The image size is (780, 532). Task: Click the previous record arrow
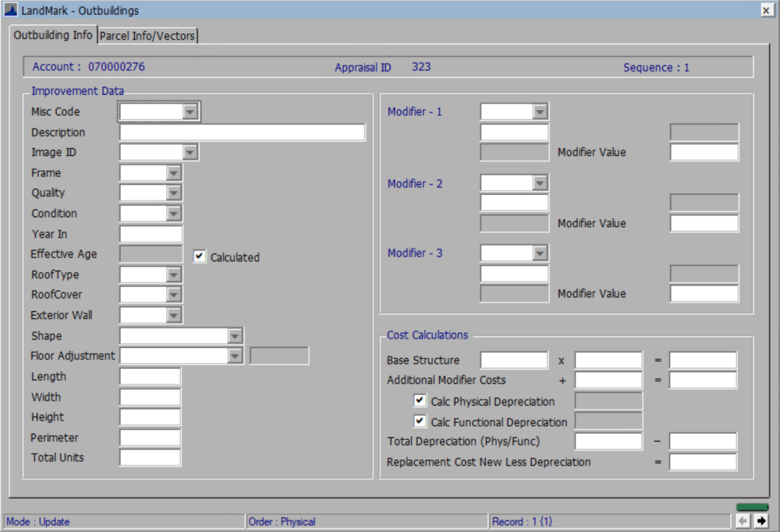point(742,520)
